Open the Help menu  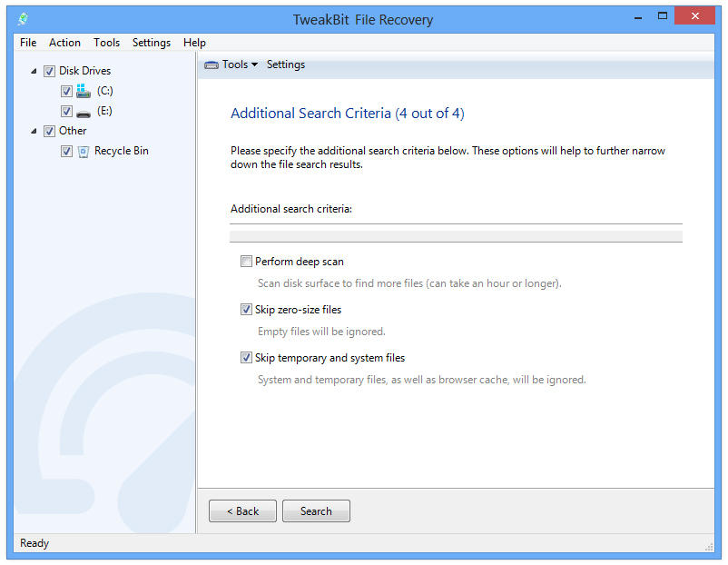194,43
